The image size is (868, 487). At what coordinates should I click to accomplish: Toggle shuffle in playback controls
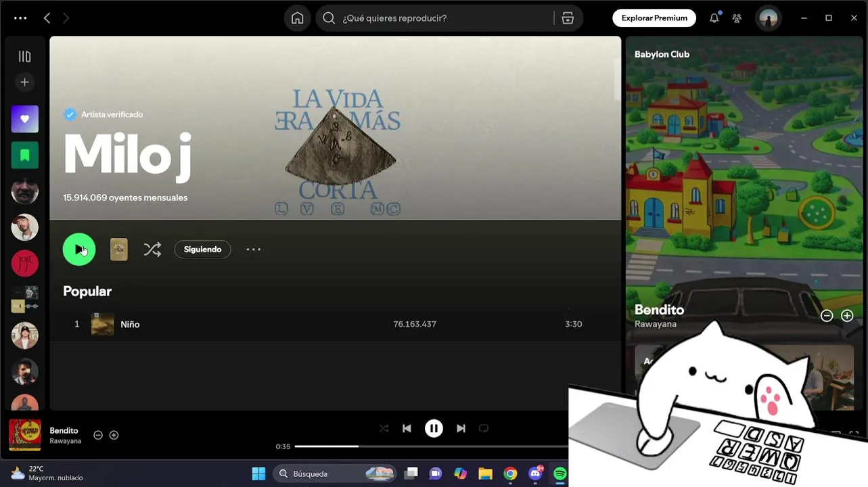(384, 428)
